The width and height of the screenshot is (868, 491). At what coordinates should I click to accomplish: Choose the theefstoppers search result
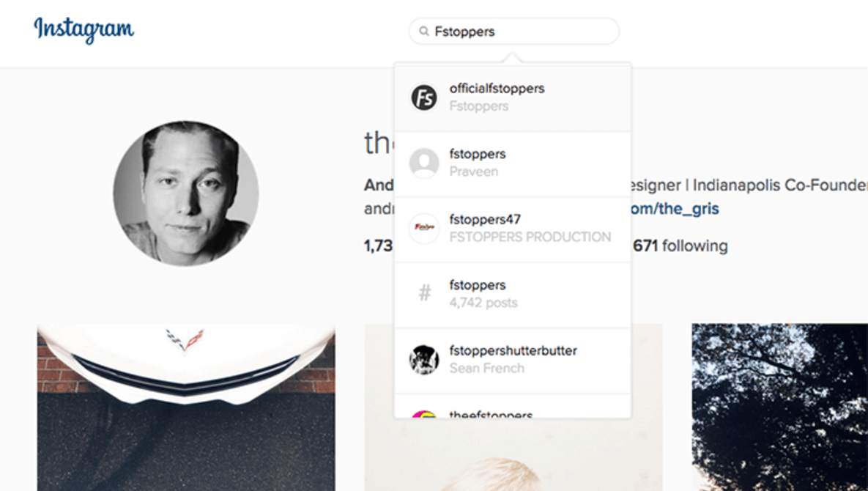[513, 406]
